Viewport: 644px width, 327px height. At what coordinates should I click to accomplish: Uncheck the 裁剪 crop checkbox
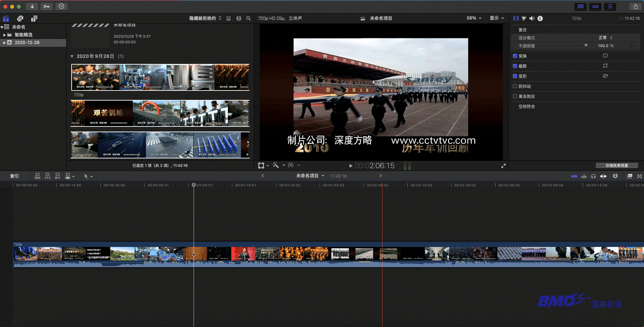(x=515, y=66)
